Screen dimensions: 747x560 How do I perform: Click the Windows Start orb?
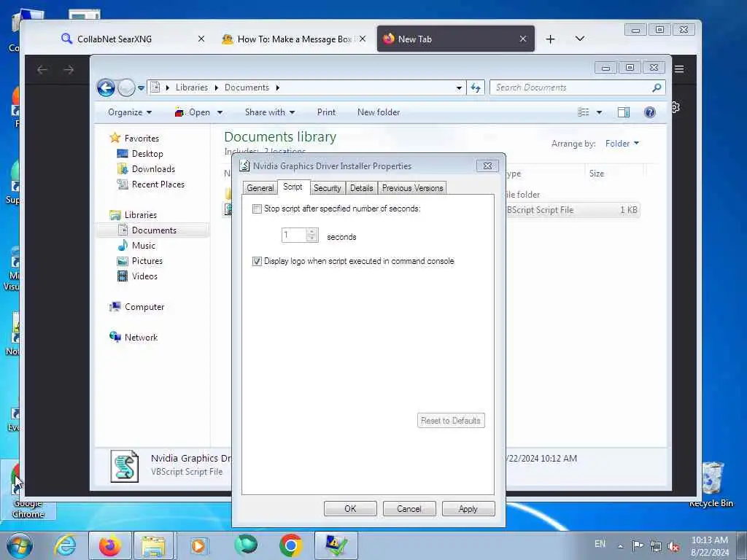click(20, 545)
